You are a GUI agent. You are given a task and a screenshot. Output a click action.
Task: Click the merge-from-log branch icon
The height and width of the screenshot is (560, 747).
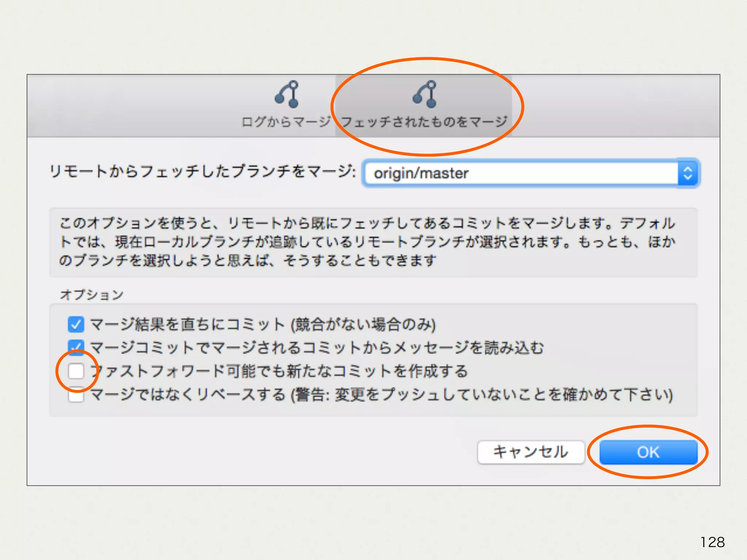coord(287,94)
